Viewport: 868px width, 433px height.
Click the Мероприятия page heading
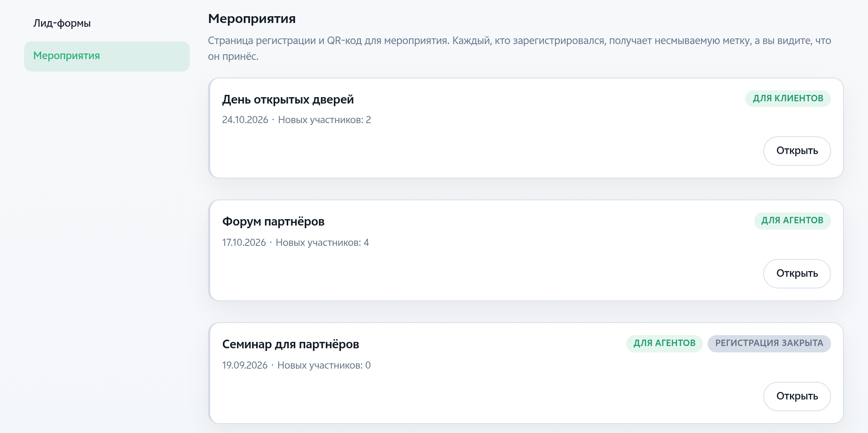point(252,18)
